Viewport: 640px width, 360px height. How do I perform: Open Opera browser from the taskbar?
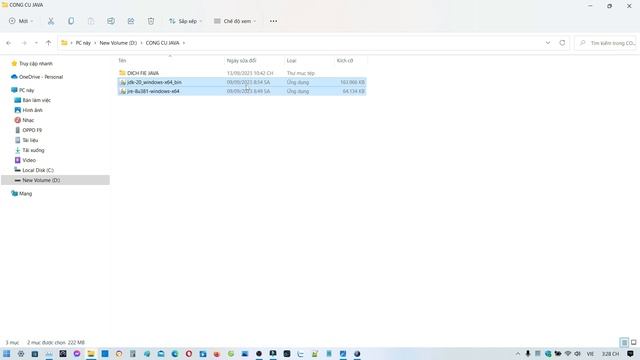[x=189, y=353]
